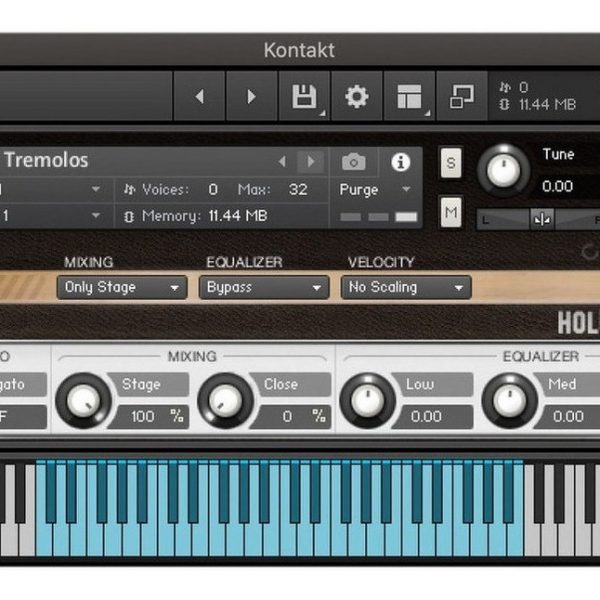Click the Low equalizer knob
Image resolution: width=600 pixels, height=600 pixels.
pos(368,401)
